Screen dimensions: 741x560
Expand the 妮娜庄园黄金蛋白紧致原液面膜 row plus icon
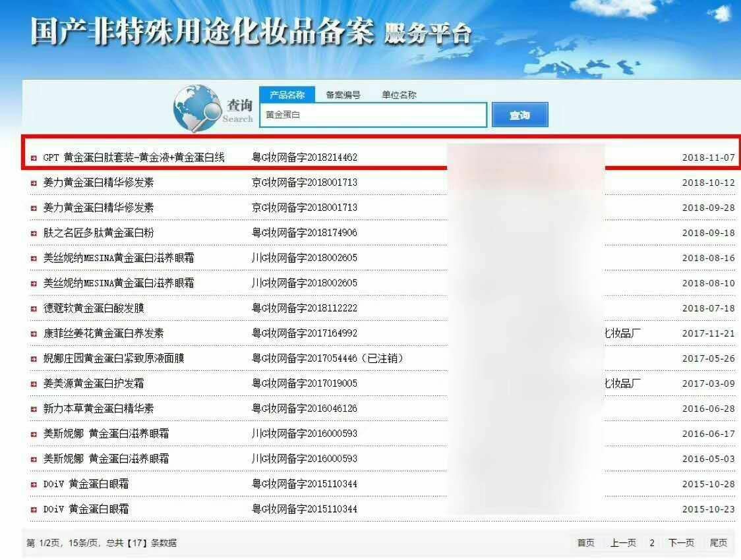point(34,359)
